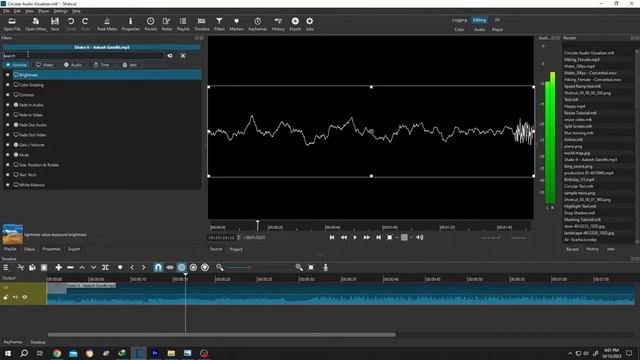Ripple delete with the minus icon
640x360 pixels.
click(70, 267)
